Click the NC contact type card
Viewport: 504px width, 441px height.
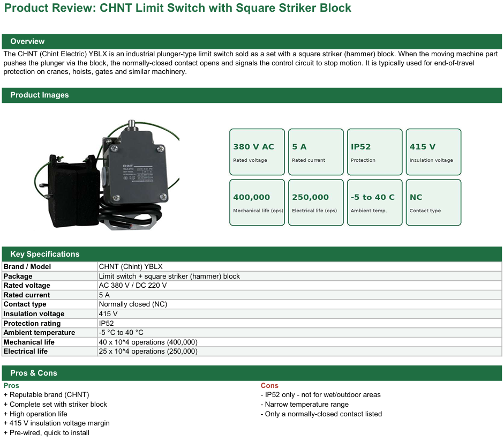pos(433,203)
